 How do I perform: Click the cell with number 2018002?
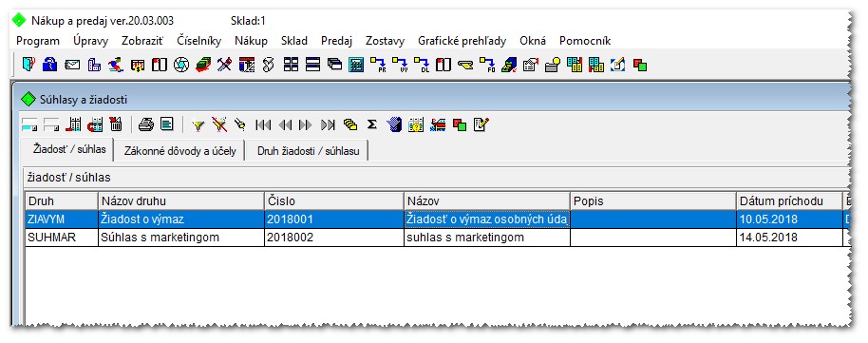tap(334, 238)
